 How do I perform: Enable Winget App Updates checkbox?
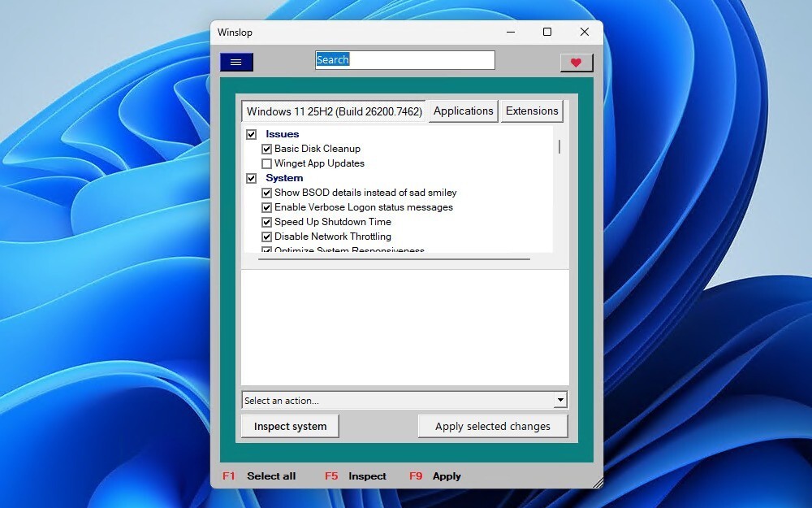pyautogui.click(x=266, y=163)
